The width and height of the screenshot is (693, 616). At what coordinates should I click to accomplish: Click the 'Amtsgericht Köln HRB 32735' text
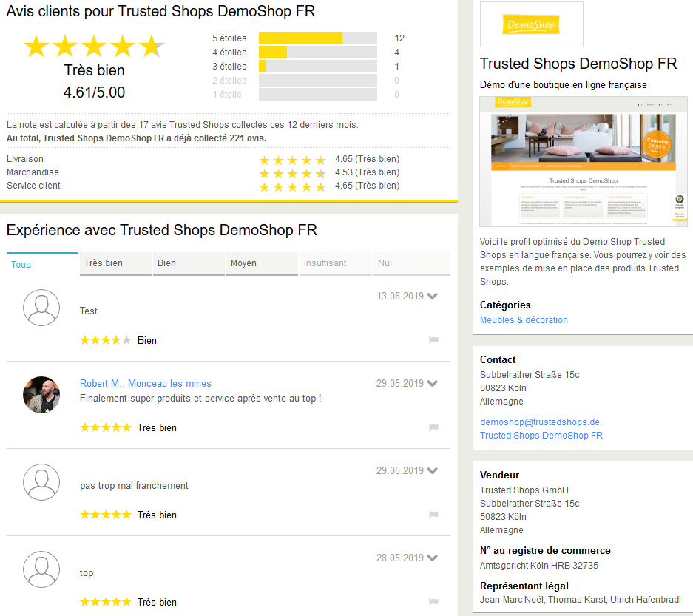[x=538, y=565]
